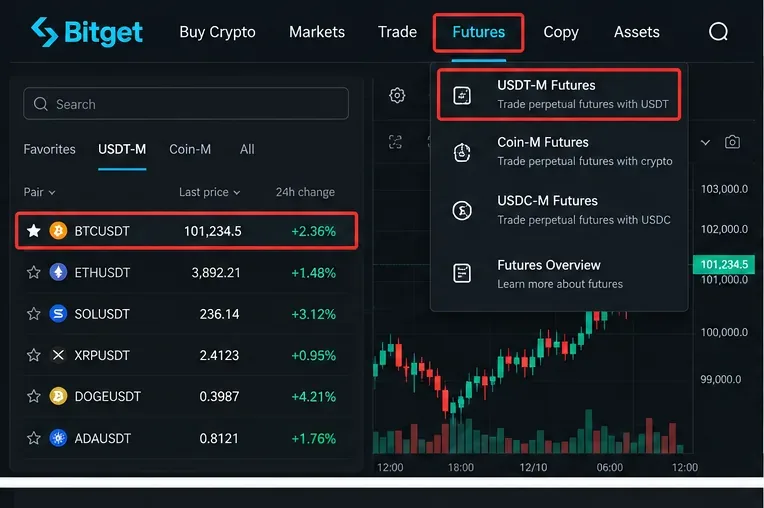Favorite DOGEUSDT with its star

click(x=34, y=396)
